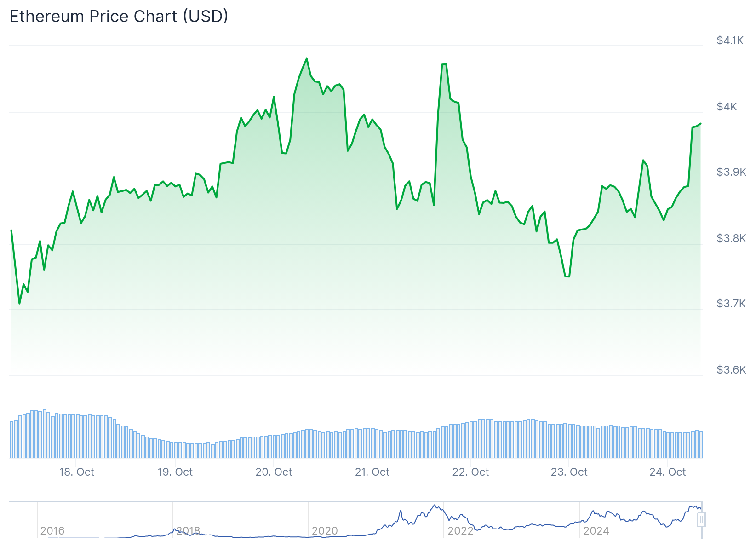The height and width of the screenshot is (552, 756).
Task: Click the $3.8K price axis label
Action: [x=731, y=238]
